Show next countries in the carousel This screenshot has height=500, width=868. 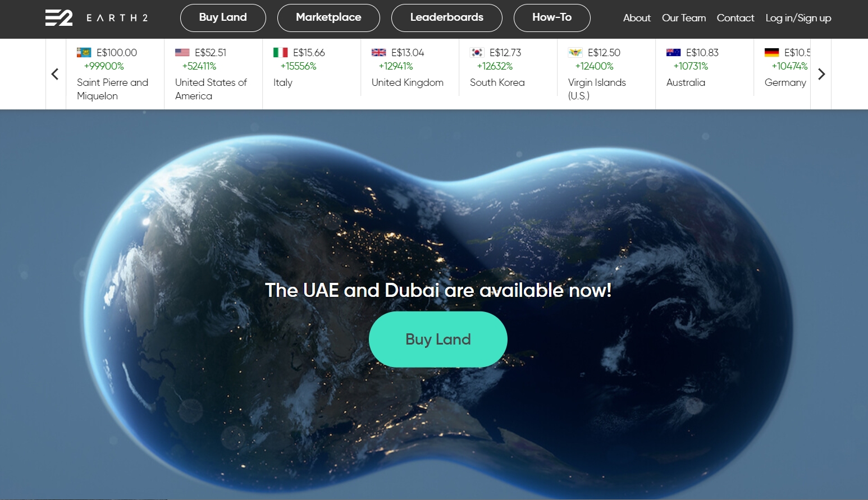(821, 74)
